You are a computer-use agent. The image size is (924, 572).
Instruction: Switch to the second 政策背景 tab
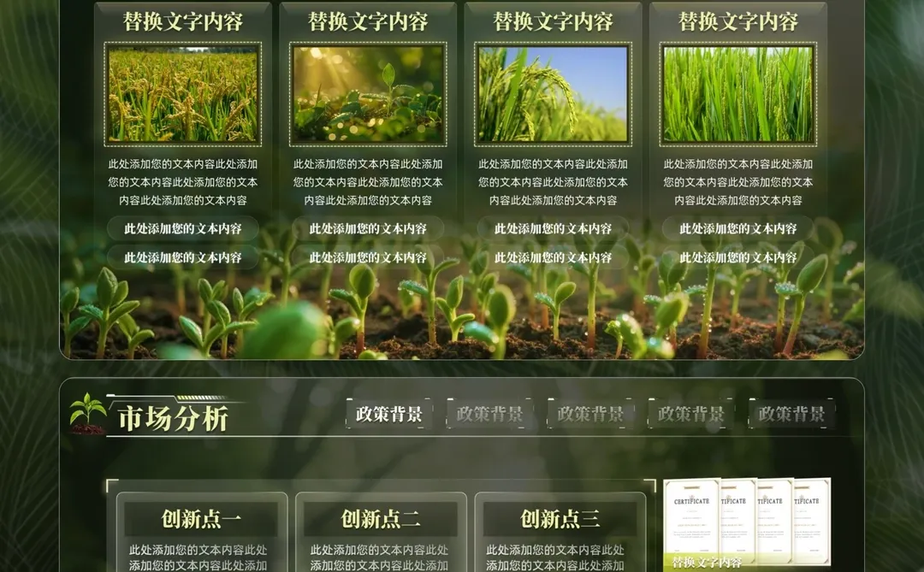pyautogui.click(x=488, y=413)
